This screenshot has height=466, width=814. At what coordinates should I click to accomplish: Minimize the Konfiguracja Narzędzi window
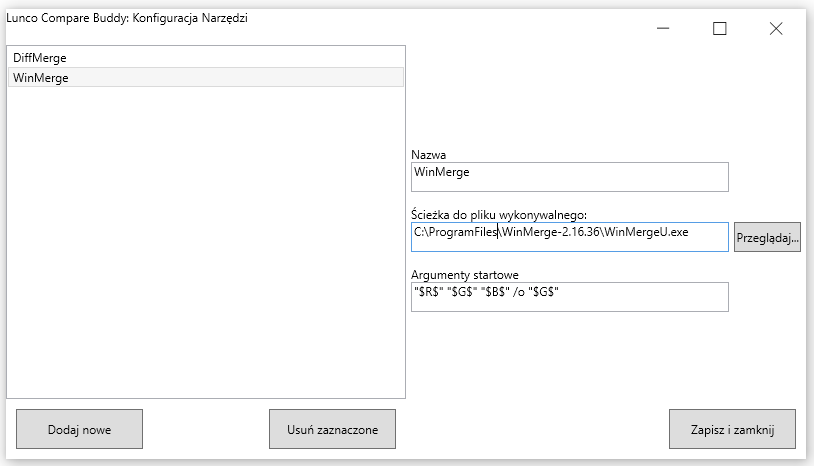[x=663, y=29]
